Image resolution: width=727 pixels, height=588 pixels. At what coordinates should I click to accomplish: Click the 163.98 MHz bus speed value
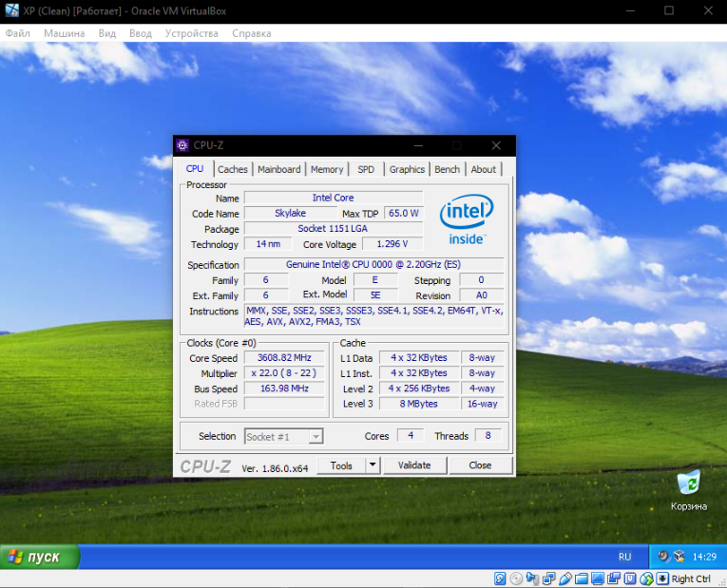pyautogui.click(x=284, y=389)
